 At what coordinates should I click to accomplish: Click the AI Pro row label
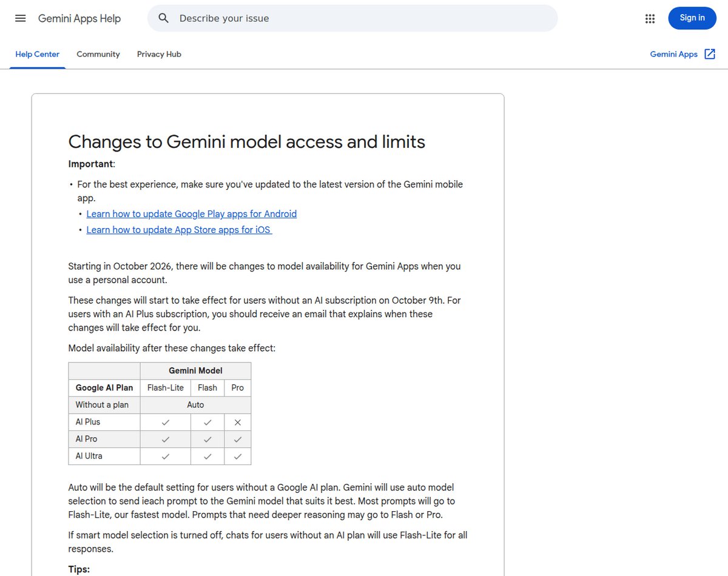[x=86, y=438]
